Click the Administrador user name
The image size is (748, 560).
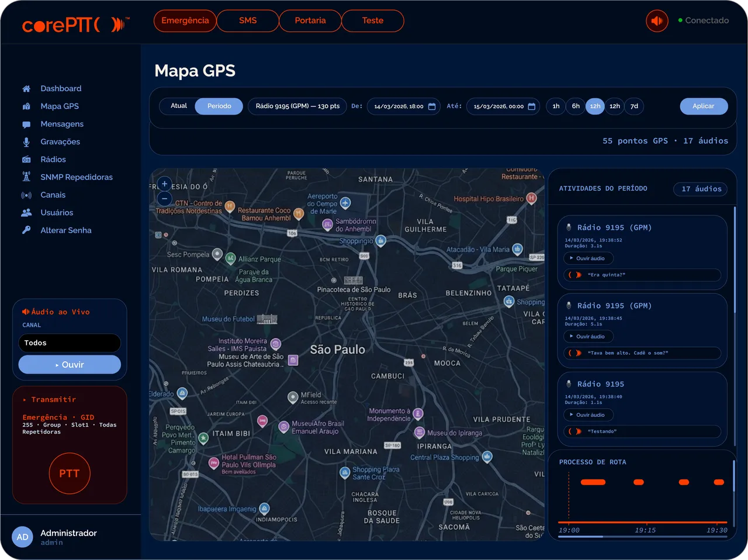68,533
